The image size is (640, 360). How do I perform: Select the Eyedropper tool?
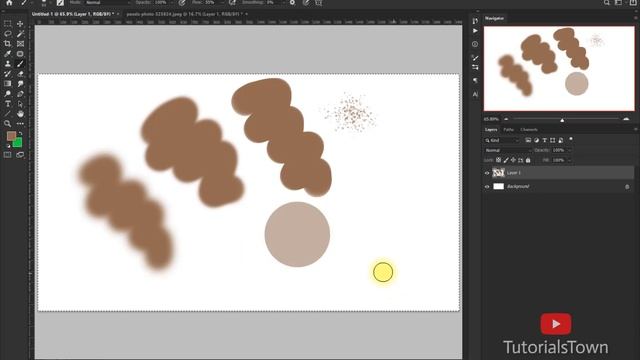pyautogui.click(x=7, y=54)
